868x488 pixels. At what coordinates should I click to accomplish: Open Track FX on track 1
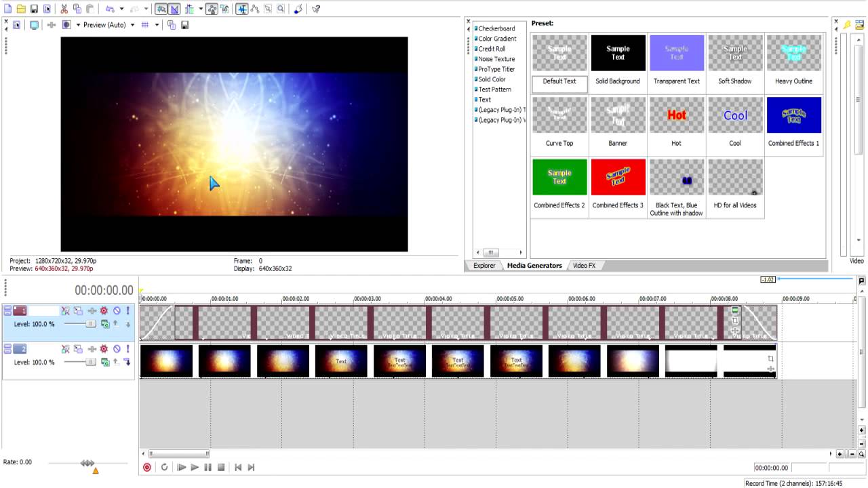coord(92,311)
